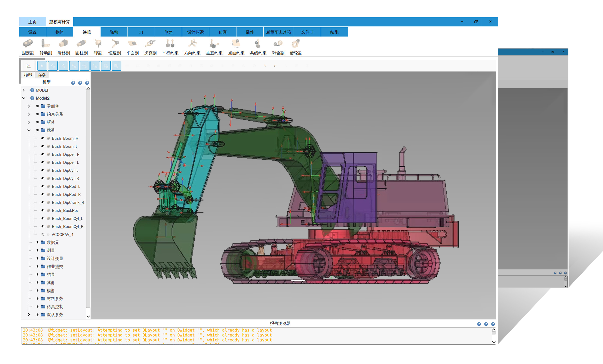Select Bush_DipCrank_R in the tree
603x364 pixels.
tap(68, 202)
